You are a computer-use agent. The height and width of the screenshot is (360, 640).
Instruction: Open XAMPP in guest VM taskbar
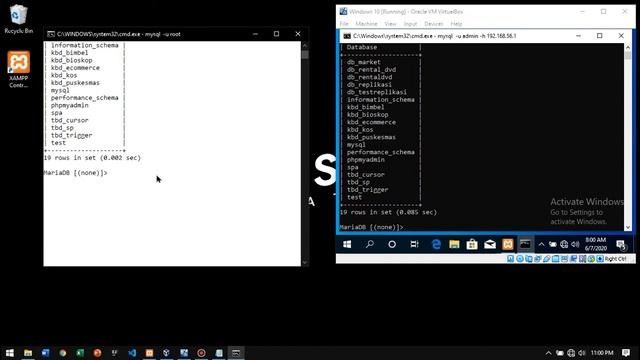pos(508,244)
